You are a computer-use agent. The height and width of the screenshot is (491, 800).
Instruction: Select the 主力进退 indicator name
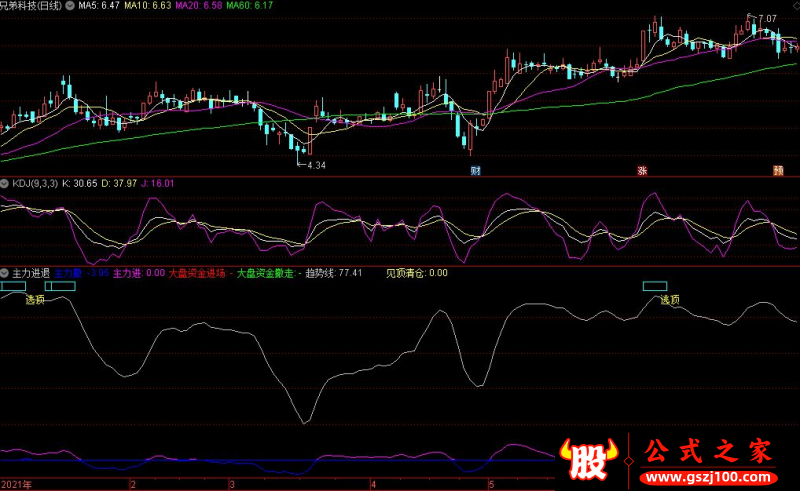[x=31, y=273]
